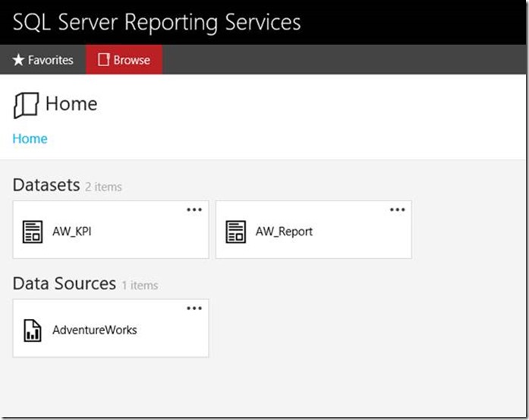Screen dimensions: 529x420
Task: Click the AdventureWorks data source icon
Action: click(x=32, y=330)
